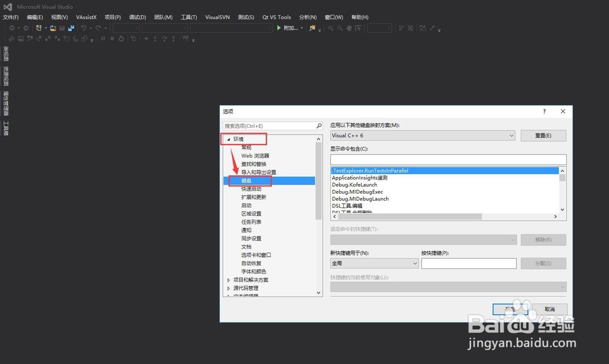
Task: Select Debug.KofeLaunch in the command list
Action: 354,184
